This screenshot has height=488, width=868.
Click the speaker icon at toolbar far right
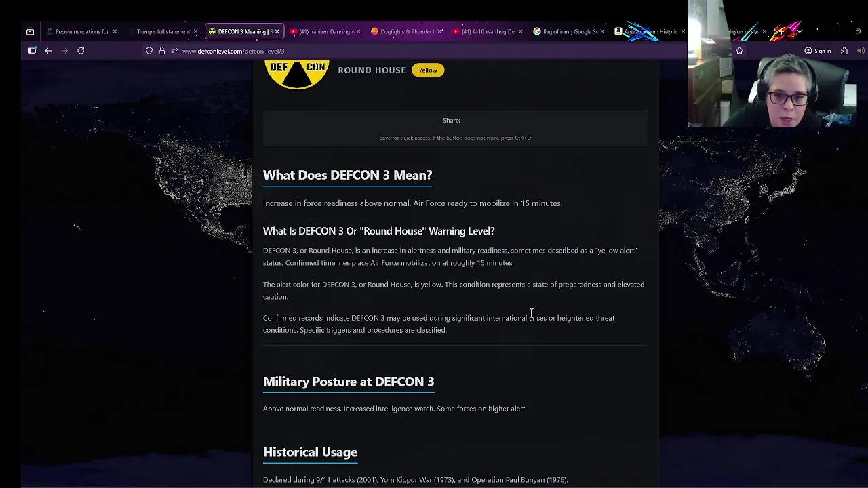[x=861, y=51]
